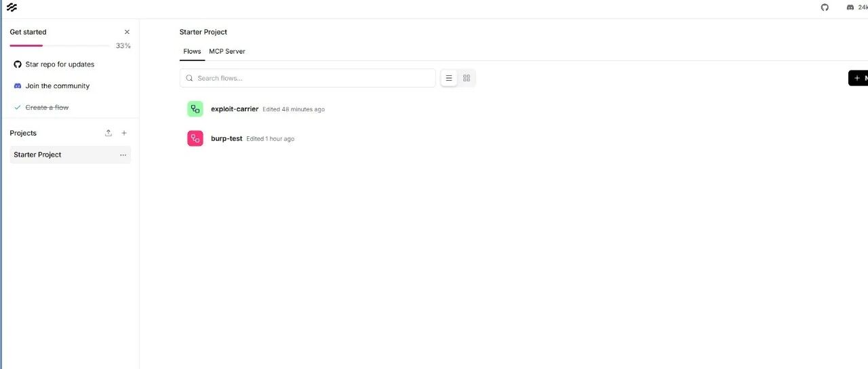868x369 pixels.
Task: Click the search magnifier icon
Action: [x=190, y=78]
